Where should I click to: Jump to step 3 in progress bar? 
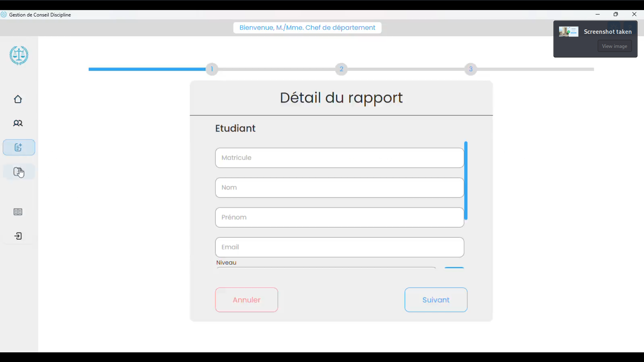point(471,69)
